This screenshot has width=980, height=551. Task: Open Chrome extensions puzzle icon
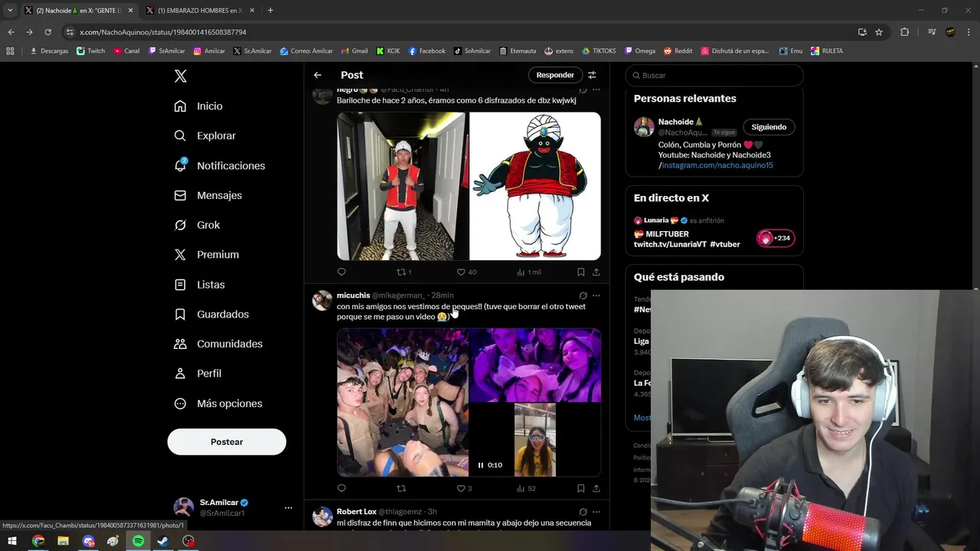[904, 32]
